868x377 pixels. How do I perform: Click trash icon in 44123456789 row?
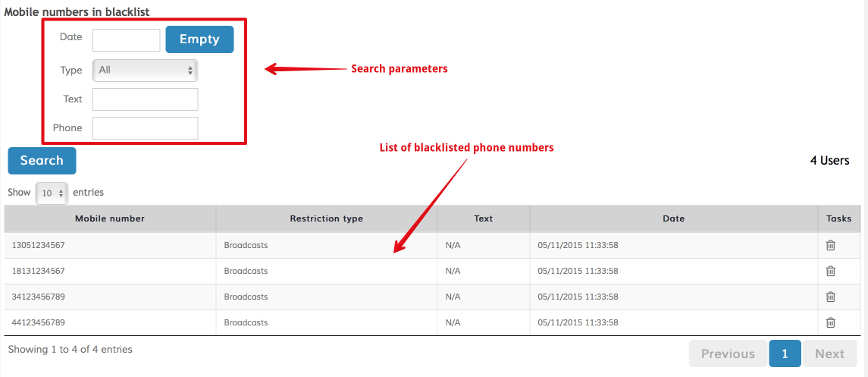[x=830, y=322]
